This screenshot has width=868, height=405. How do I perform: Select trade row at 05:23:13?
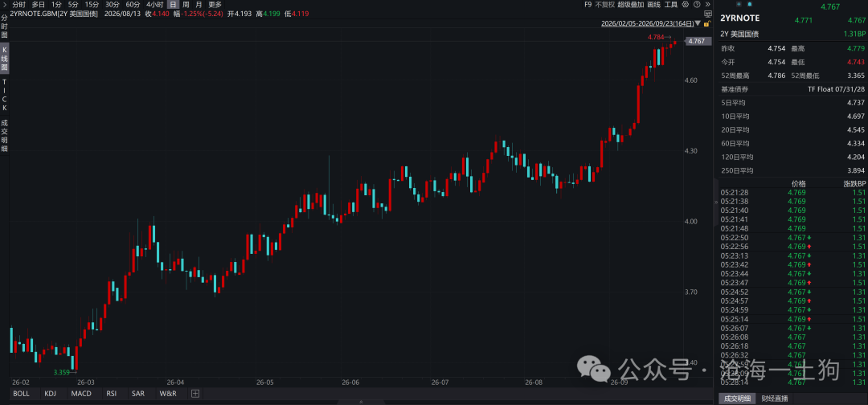click(792, 256)
